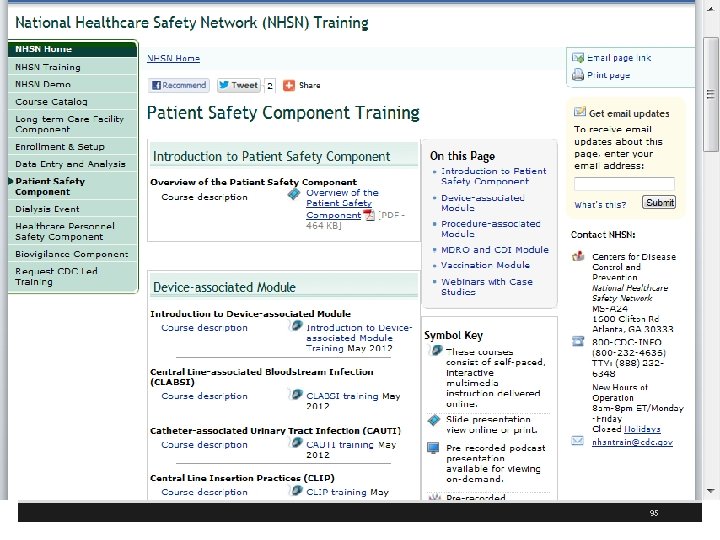The height and width of the screenshot is (540, 720).
Task: Select Enrollment & Setup in sidebar
Action: [x=73, y=146]
